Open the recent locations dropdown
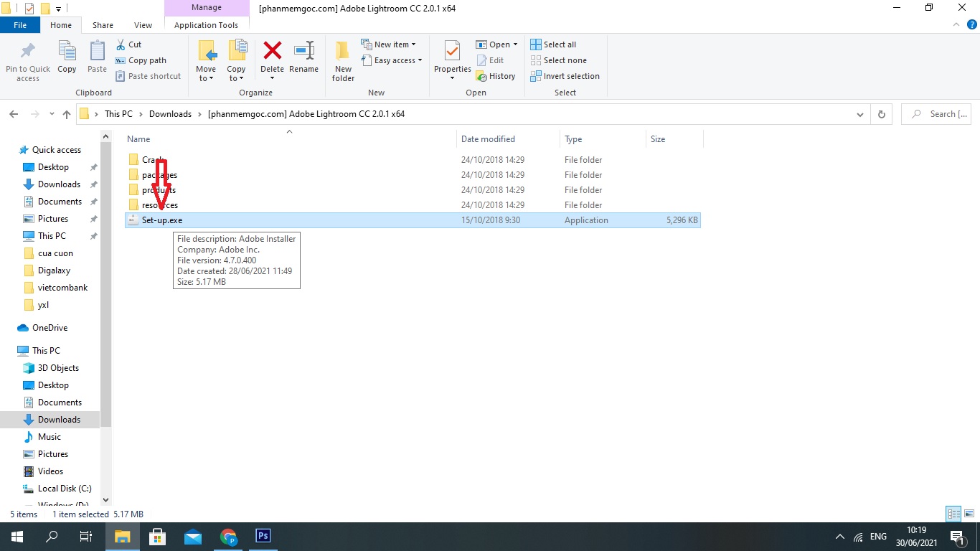 51,114
